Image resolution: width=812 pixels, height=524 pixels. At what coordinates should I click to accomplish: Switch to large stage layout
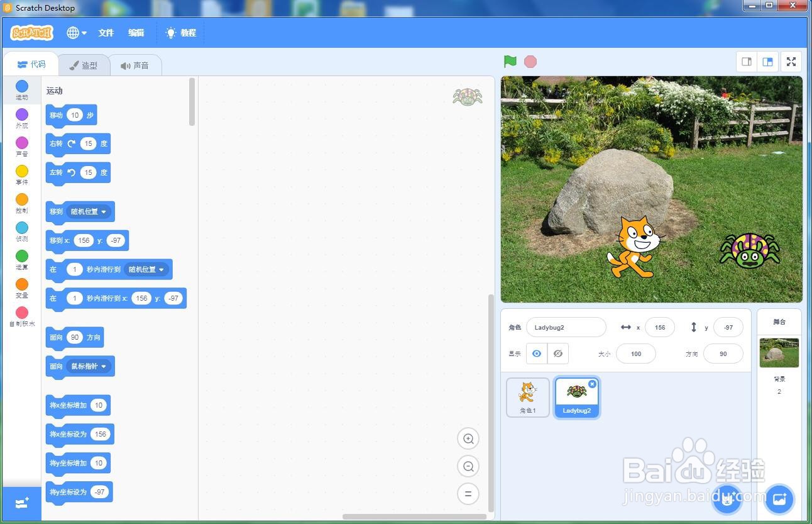click(x=767, y=62)
